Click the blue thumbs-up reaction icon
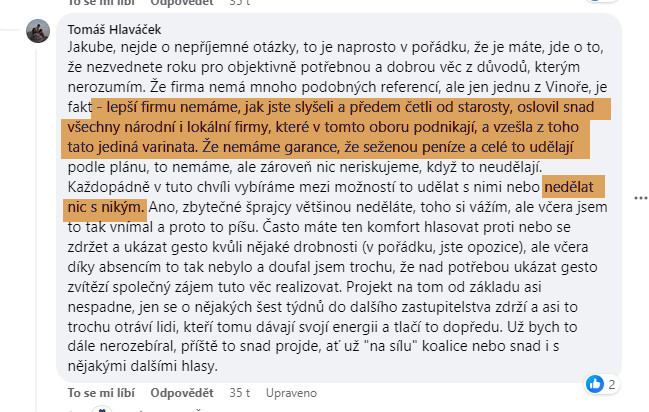 coord(595,383)
